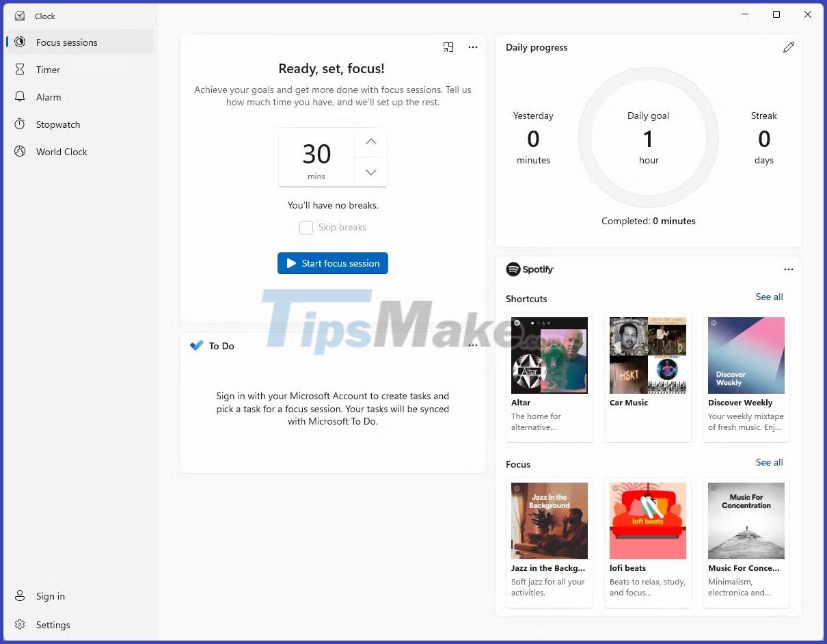The image size is (827, 644).
Task: Open the Alarm section
Action: click(49, 96)
